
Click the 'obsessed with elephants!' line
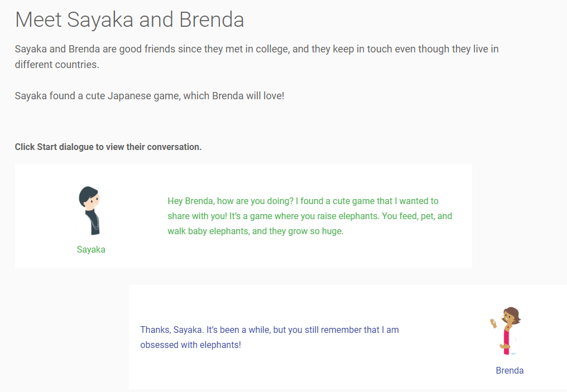(190, 345)
